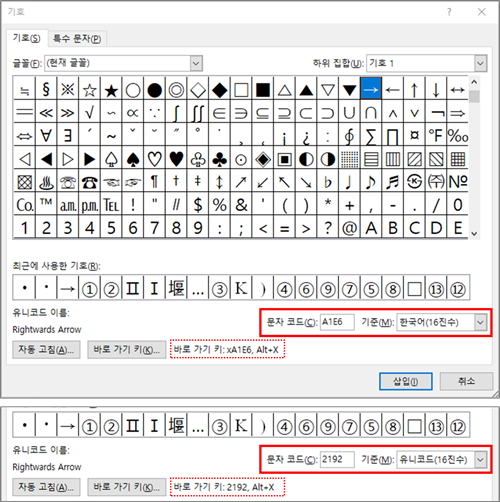Pick circled 3 symbol in lower recent row
The height and width of the screenshot is (502, 500).
tap(219, 426)
